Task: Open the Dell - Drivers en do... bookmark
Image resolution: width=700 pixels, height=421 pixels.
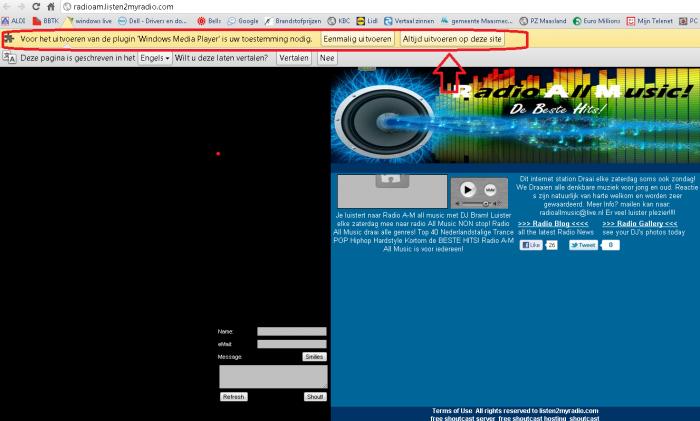Action: (x=153, y=21)
